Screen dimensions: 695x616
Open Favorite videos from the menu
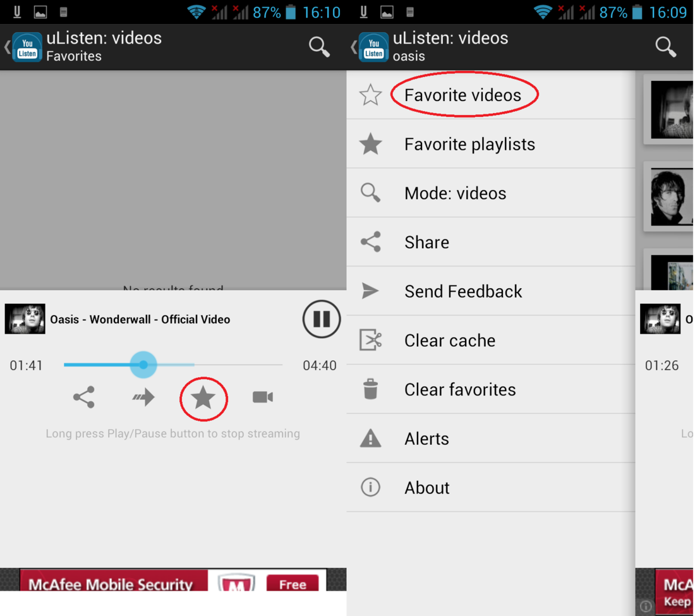[491, 95]
